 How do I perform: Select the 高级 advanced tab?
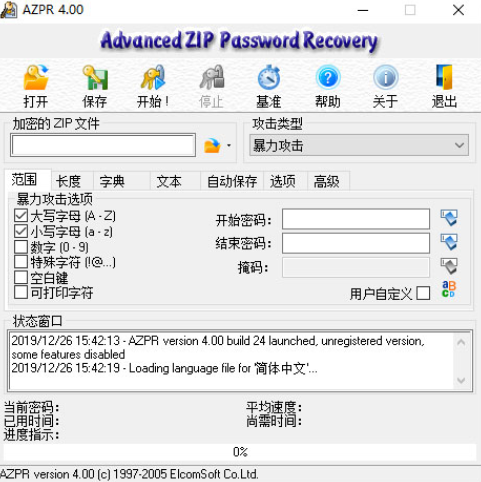(x=326, y=181)
